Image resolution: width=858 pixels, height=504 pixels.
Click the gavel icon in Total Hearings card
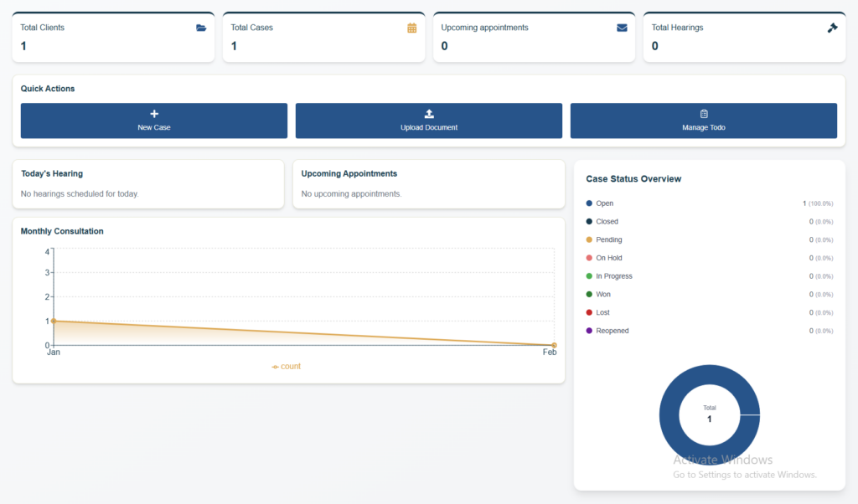coord(832,28)
